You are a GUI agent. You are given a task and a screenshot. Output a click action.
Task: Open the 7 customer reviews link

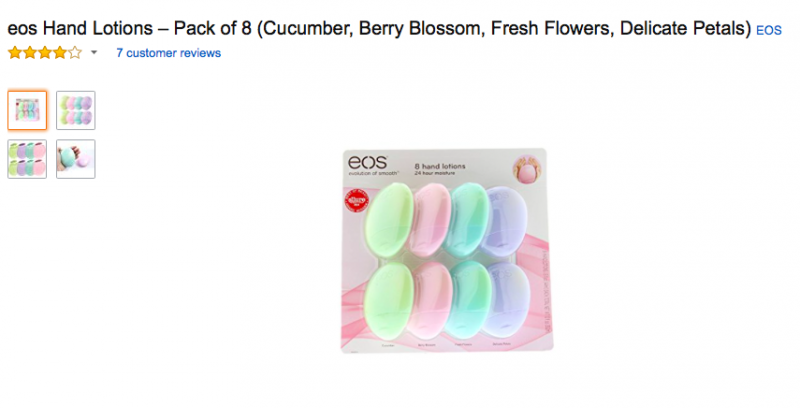pyautogui.click(x=168, y=53)
